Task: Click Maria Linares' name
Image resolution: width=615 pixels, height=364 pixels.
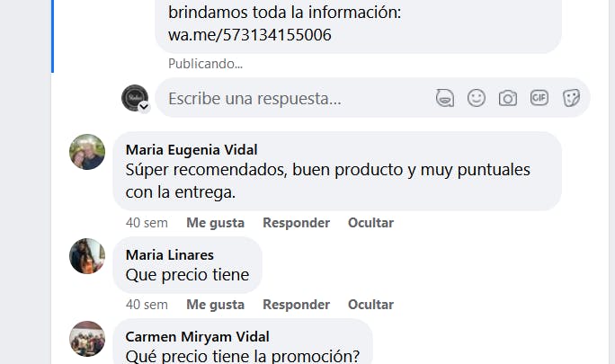Action: coord(170,254)
